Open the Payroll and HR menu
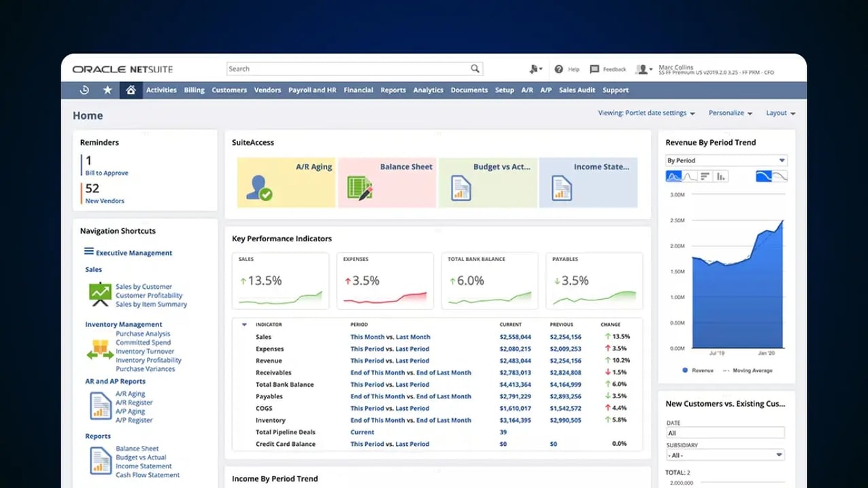The height and width of the screenshot is (488, 868). 312,90
